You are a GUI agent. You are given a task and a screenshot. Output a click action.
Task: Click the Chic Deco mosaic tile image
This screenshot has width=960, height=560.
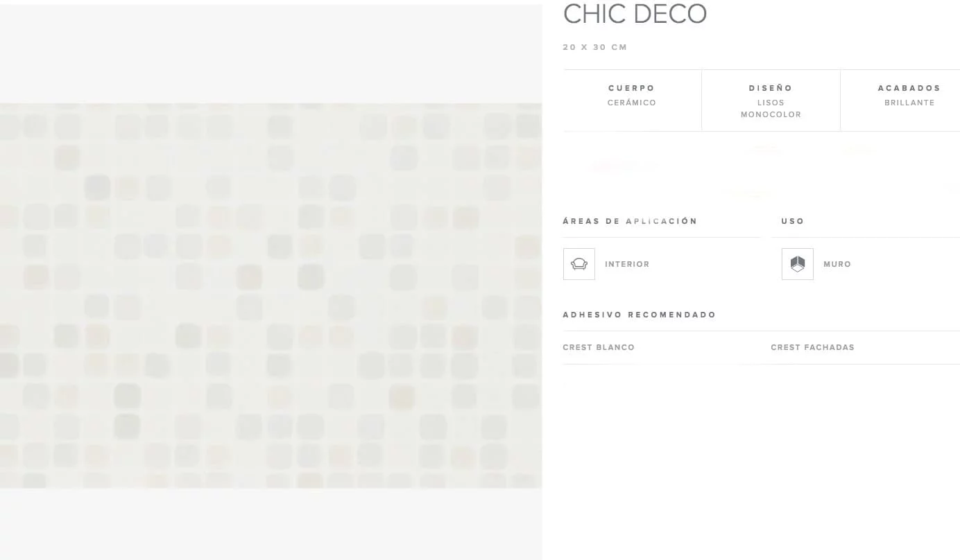pyautogui.click(x=271, y=296)
